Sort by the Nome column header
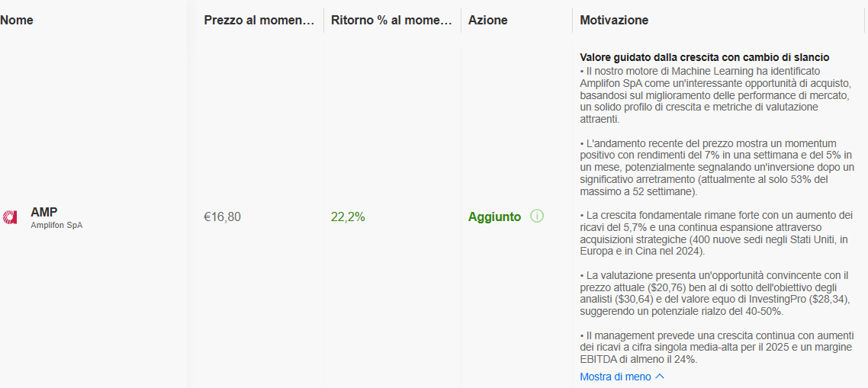868x388 pixels. pyautogui.click(x=17, y=21)
